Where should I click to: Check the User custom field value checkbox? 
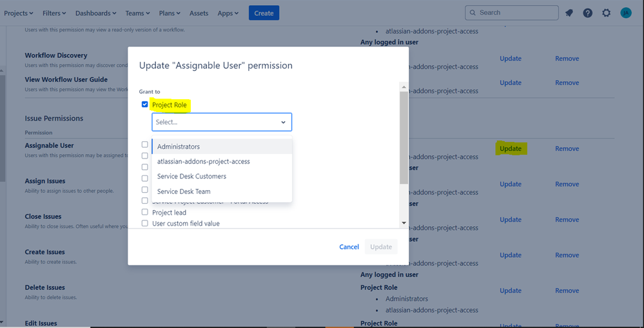point(144,224)
